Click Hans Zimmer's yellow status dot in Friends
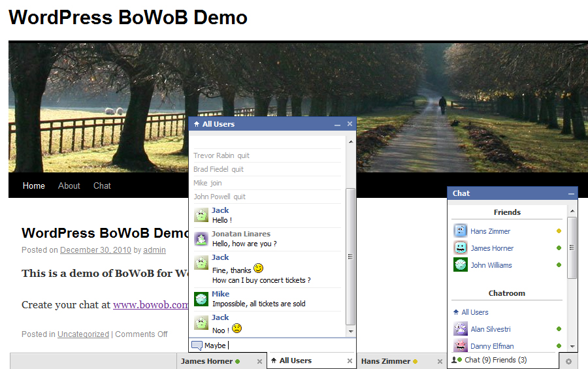 coord(559,231)
